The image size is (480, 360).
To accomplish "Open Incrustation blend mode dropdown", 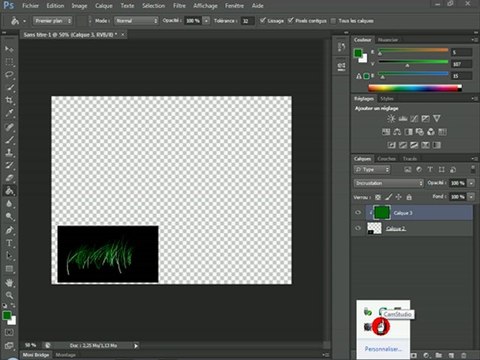I will click(388, 183).
